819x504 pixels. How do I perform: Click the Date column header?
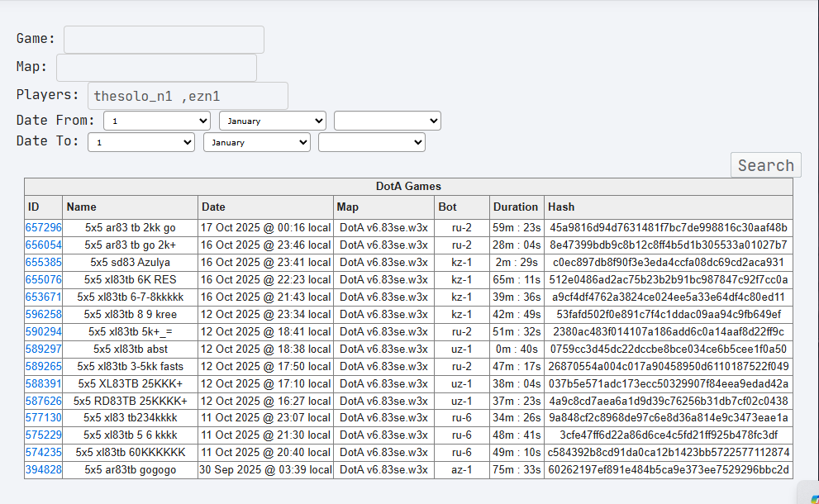[x=265, y=207]
